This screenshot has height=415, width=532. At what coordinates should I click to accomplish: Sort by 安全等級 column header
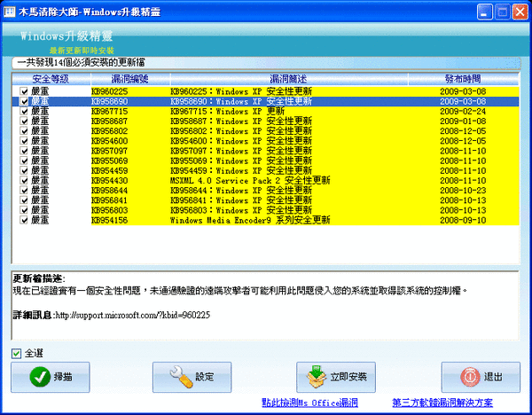click(51, 79)
